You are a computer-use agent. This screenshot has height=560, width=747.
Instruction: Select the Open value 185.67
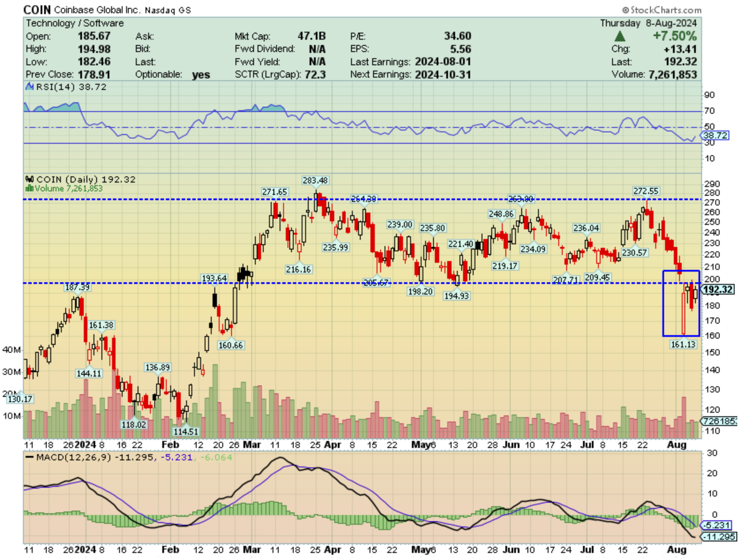tap(94, 36)
